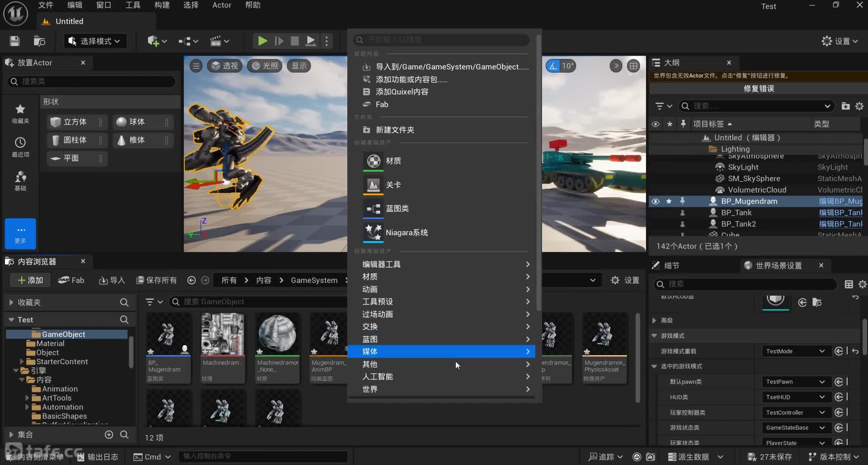Toggle the favorite star for BP_Mugendram

[x=669, y=201]
